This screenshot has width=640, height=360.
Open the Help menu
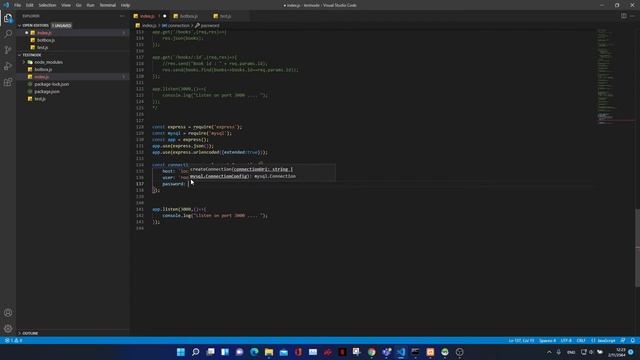pyautogui.click(x=125, y=5)
